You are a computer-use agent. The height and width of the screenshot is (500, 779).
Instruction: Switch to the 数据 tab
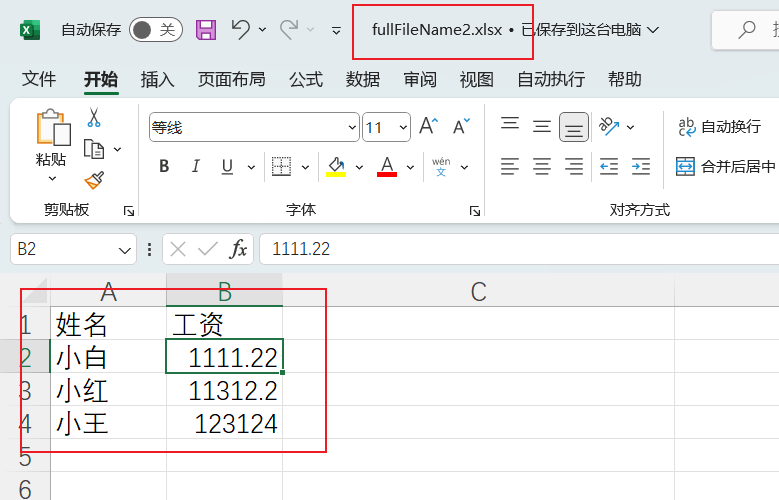coord(363,79)
